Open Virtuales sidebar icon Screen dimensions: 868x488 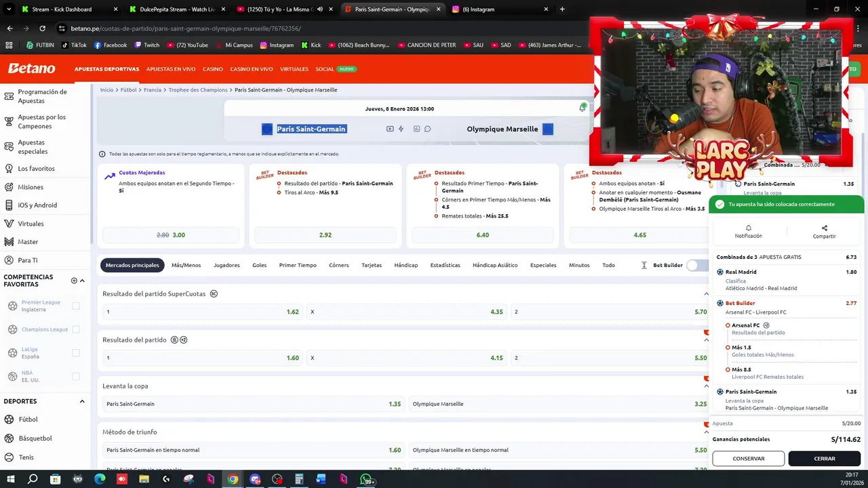(9, 224)
